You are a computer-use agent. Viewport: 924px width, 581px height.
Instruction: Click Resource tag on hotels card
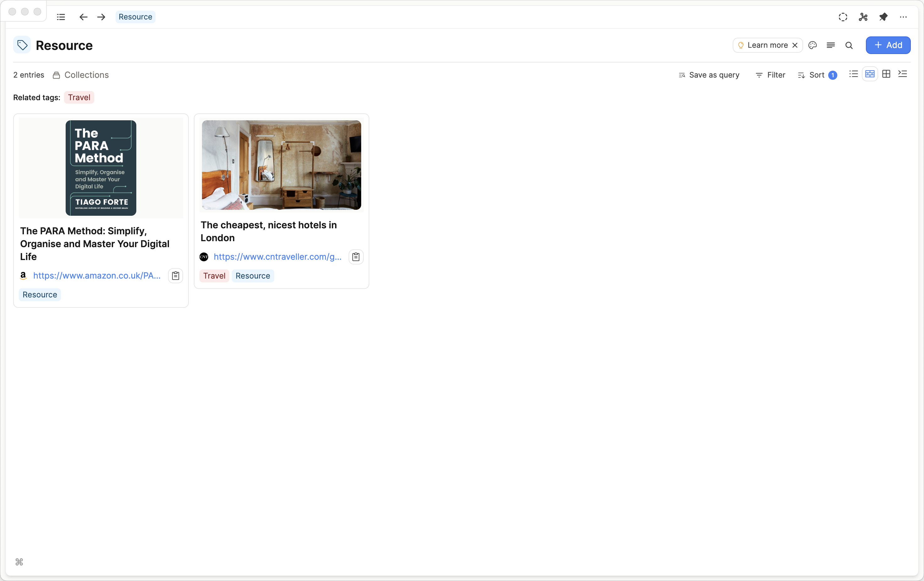tap(253, 276)
